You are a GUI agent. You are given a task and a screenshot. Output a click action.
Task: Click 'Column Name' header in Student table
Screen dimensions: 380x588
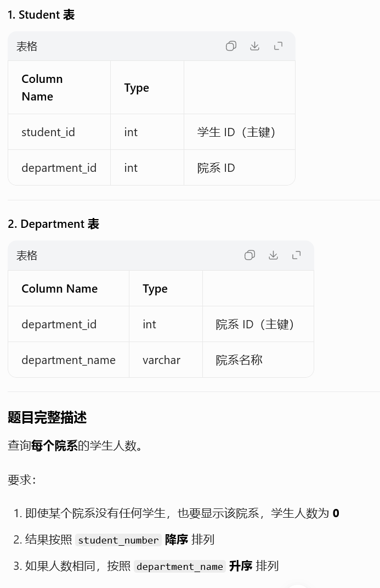(59, 88)
